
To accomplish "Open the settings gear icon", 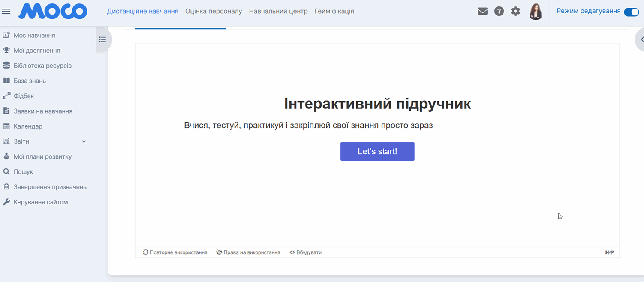I will 515,12.
